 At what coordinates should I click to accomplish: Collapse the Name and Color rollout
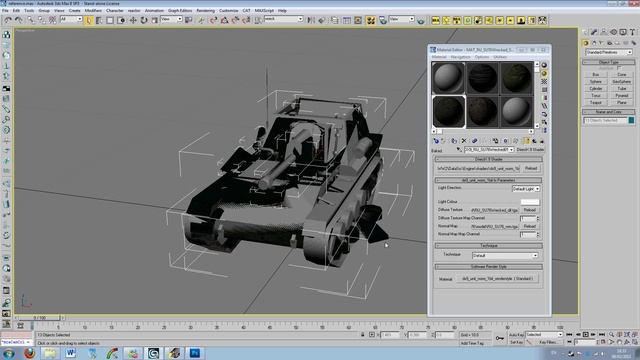point(609,112)
